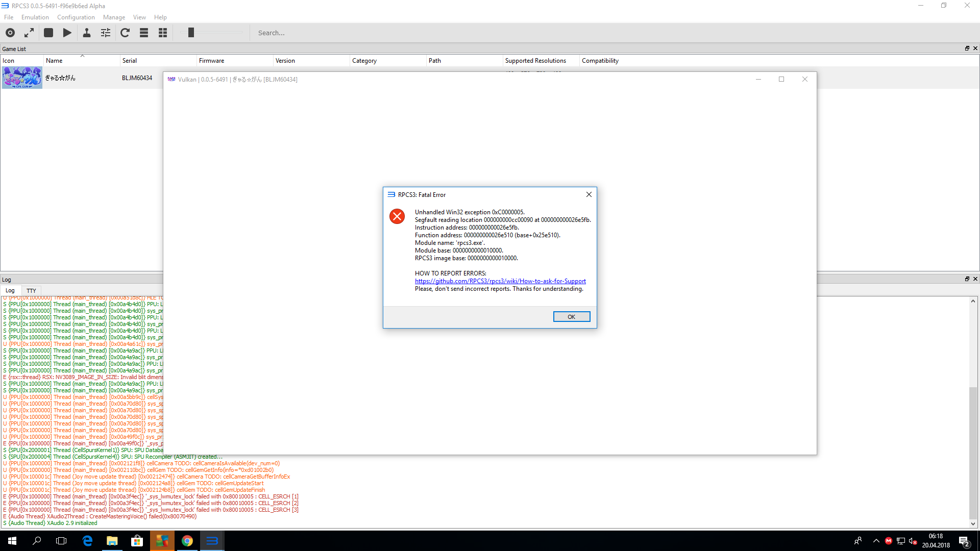Viewport: 980px width, 551px height.
Task: Open Chrome from the taskbar
Action: [187, 541]
